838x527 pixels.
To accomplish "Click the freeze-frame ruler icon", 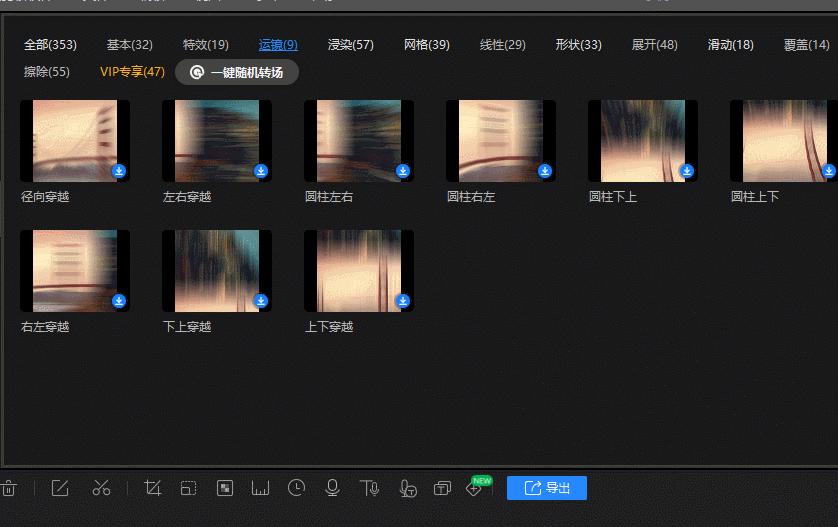I will tap(260, 488).
